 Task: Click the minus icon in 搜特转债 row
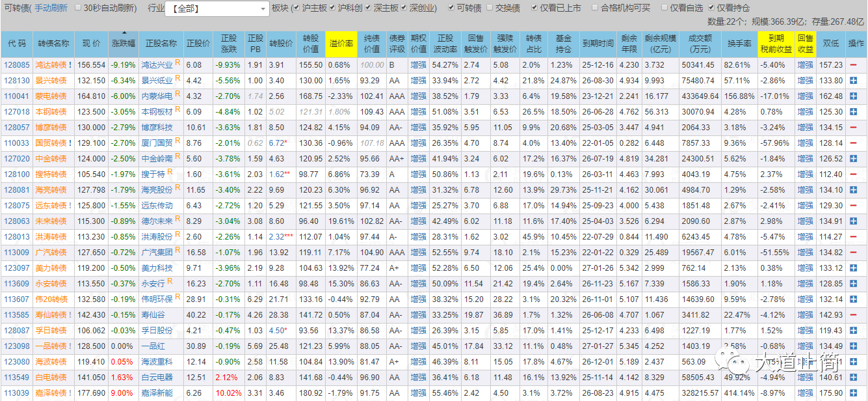[853, 174]
